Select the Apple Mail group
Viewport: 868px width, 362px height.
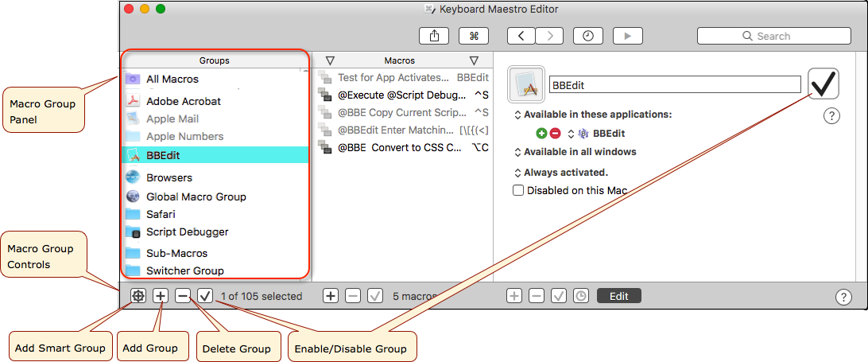point(213,119)
